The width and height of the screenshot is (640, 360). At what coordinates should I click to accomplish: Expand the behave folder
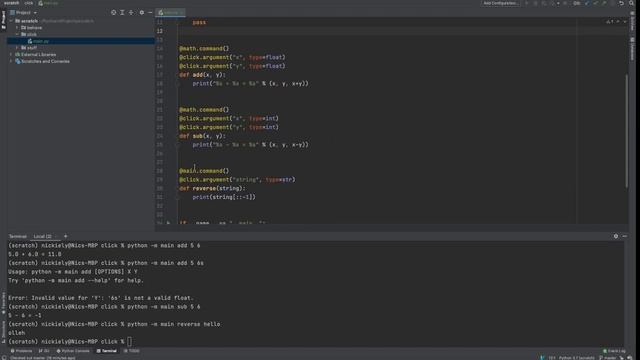point(17,28)
